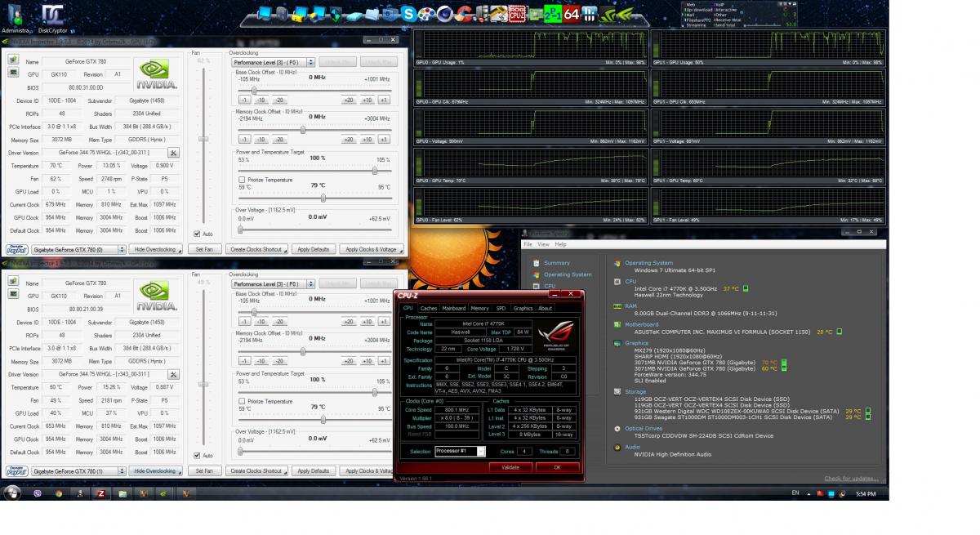Open the View menu in Speccy
Image resolution: width=980 pixels, height=535 pixels.
coord(544,244)
